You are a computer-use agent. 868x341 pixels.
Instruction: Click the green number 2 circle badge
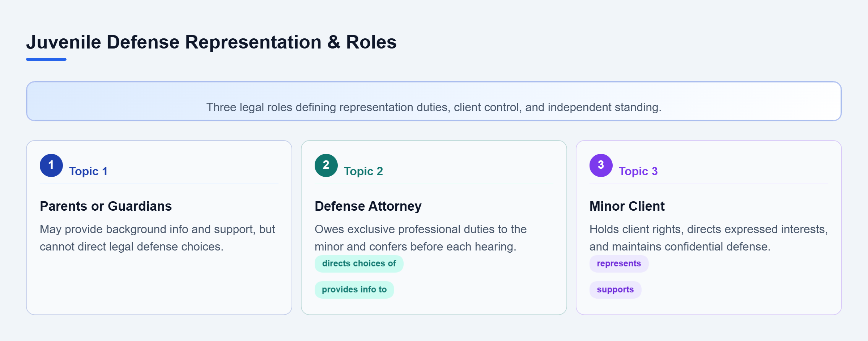(326, 165)
